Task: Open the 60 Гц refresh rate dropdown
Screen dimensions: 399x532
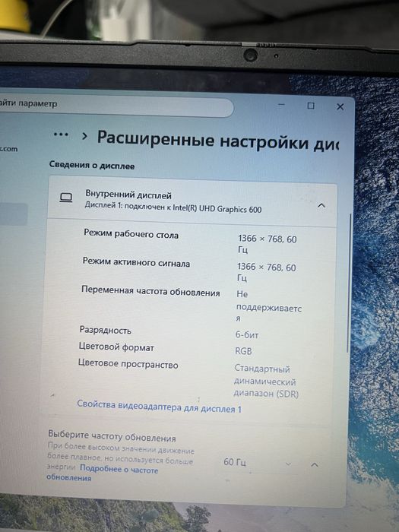Action: coord(258,462)
